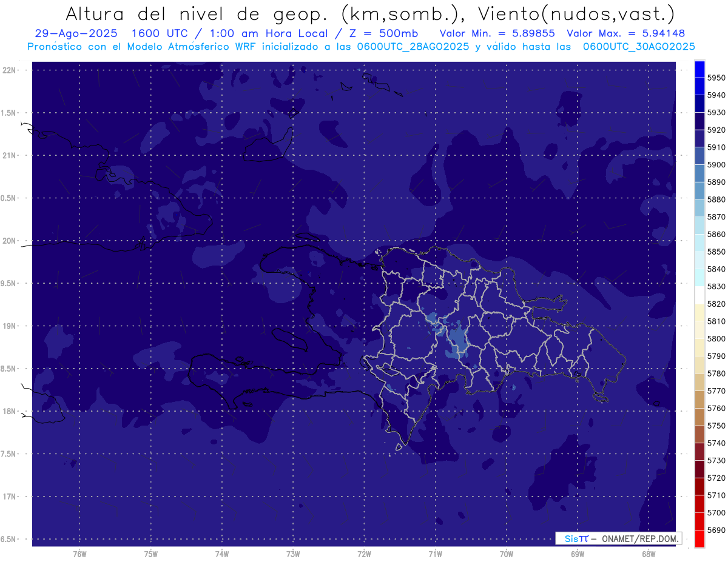Choose the legend swatch between 5810 and 5820
Screen dimensions: 728x562
[699, 313]
